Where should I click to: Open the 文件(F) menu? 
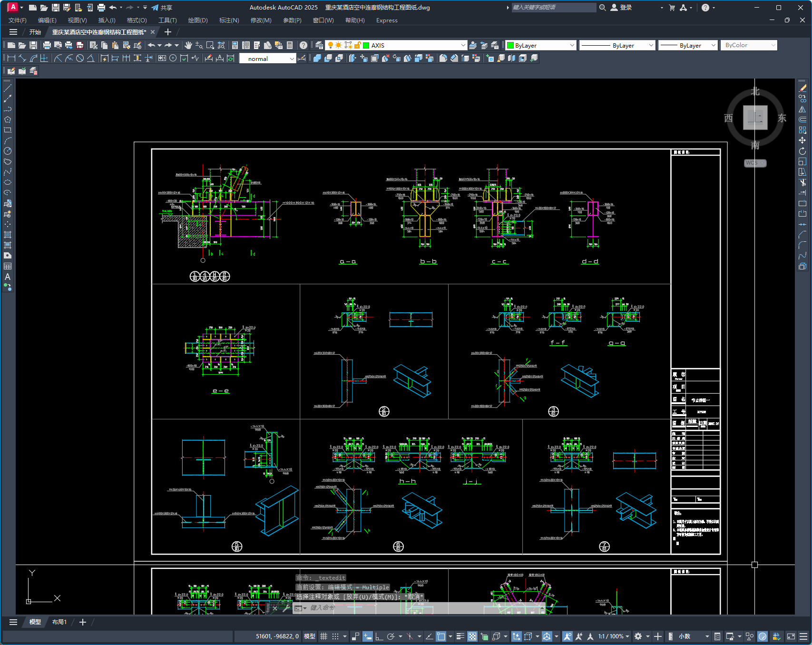click(x=18, y=20)
